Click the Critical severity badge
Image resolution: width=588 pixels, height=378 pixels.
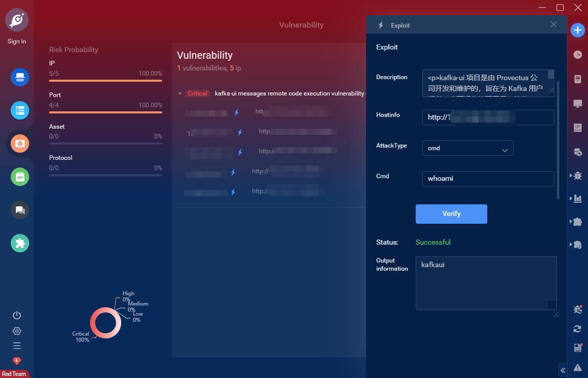pos(197,93)
